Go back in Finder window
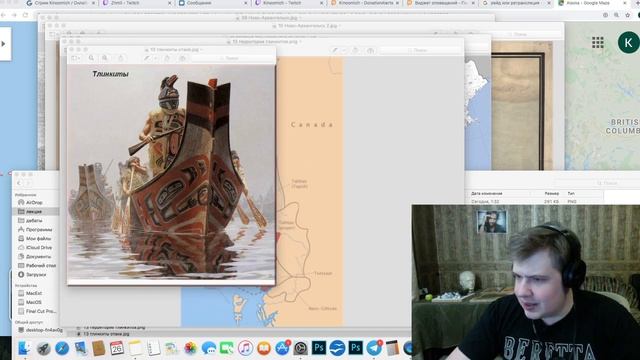 (19, 183)
